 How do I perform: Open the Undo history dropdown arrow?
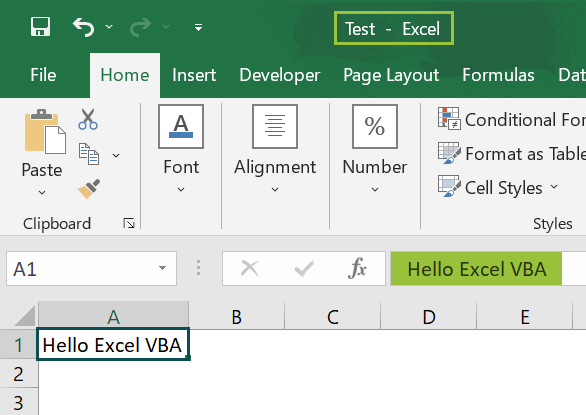click(109, 27)
